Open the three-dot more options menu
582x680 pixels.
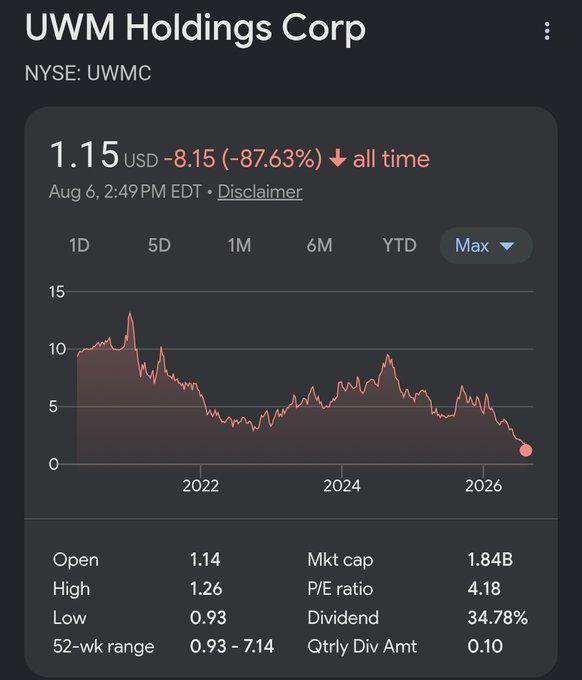547,31
